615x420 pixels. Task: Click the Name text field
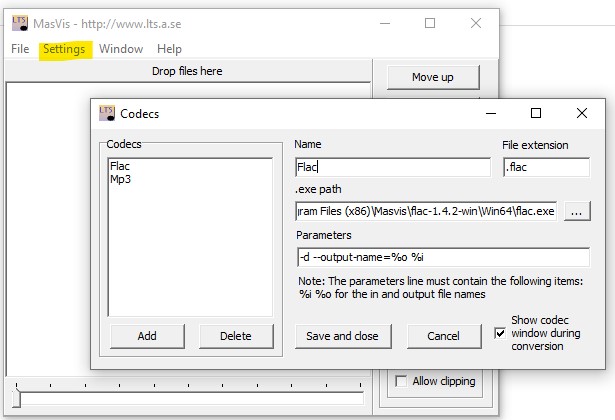tap(393, 168)
